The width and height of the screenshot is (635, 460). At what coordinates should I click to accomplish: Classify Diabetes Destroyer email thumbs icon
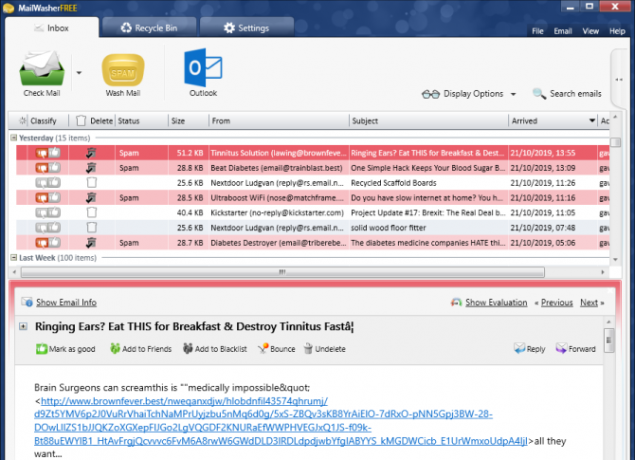pos(48,243)
